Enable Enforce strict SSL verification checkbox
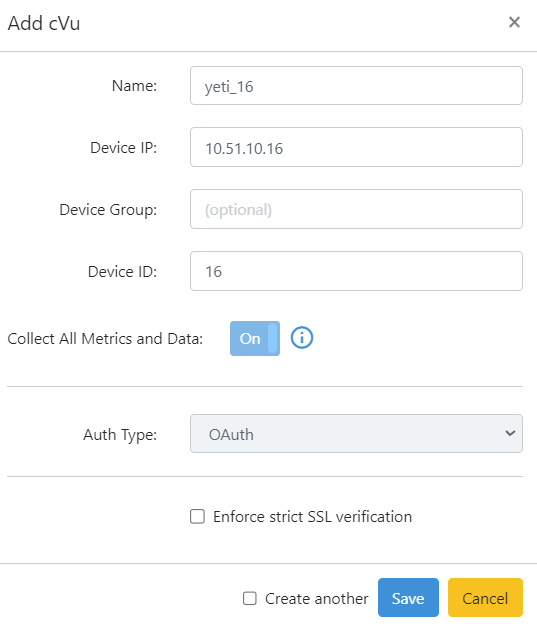Viewport: 537px width, 629px height. (x=197, y=517)
